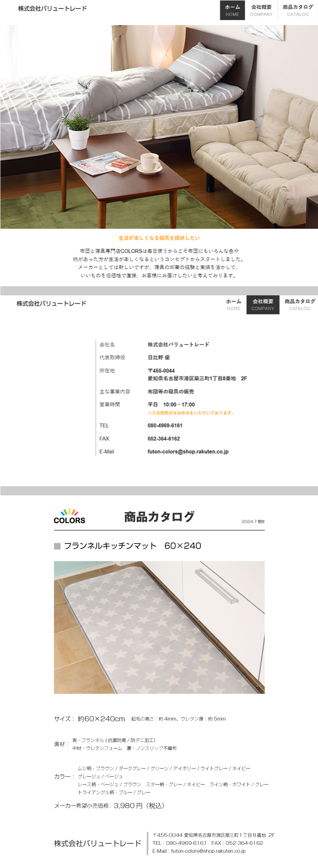The width and height of the screenshot is (318, 868).
Task: Click the bedroom hero banner image
Action: click(x=159, y=127)
